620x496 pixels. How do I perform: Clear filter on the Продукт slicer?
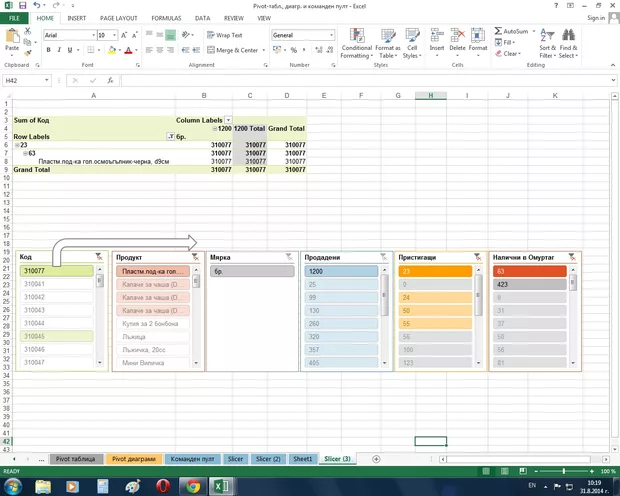point(192,257)
